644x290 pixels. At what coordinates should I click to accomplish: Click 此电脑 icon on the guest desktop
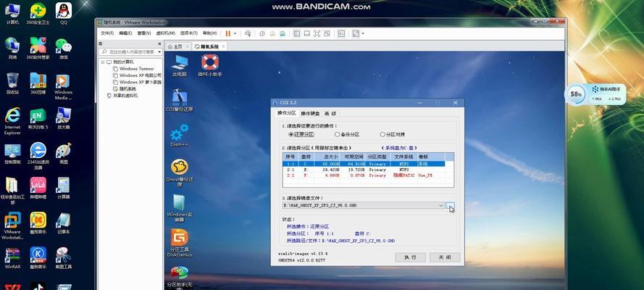pyautogui.click(x=180, y=65)
